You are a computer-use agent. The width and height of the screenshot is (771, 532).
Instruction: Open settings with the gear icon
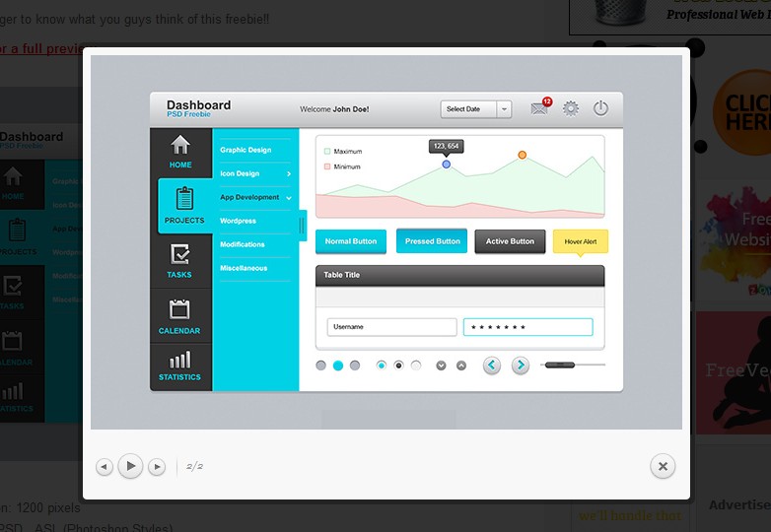[571, 108]
